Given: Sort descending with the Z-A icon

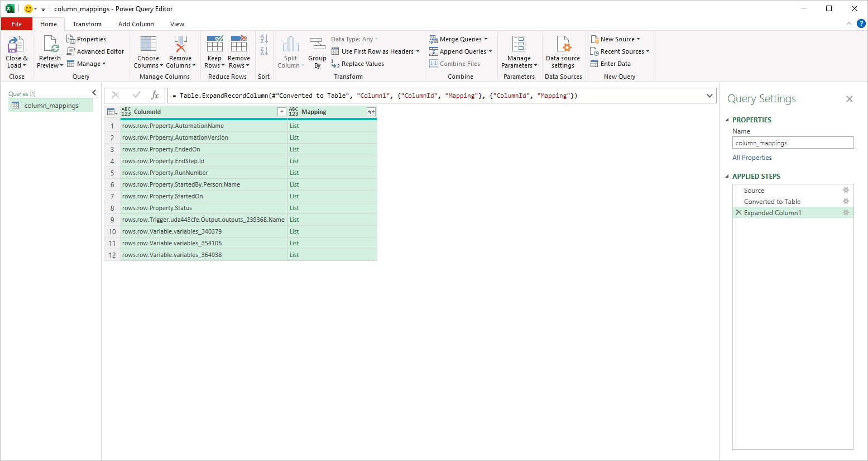Looking at the screenshot, I should (x=264, y=51).
